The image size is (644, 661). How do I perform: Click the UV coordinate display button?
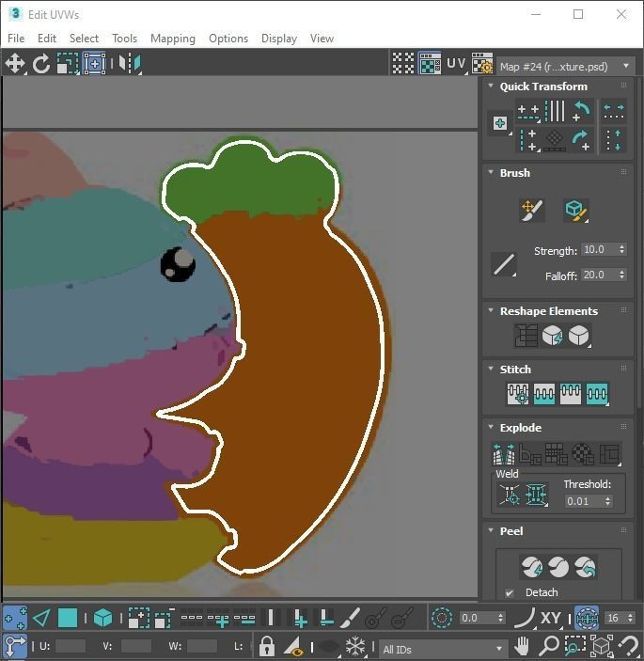[456, 63]
